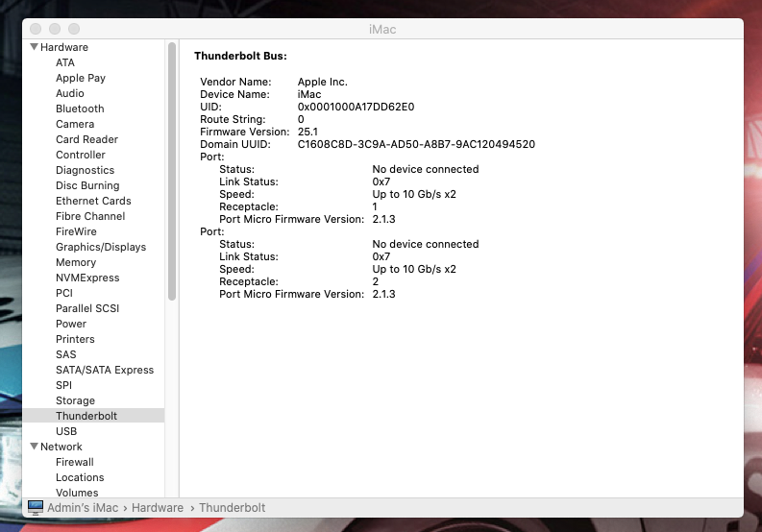Select USB in the sidebar

point(66,431)
